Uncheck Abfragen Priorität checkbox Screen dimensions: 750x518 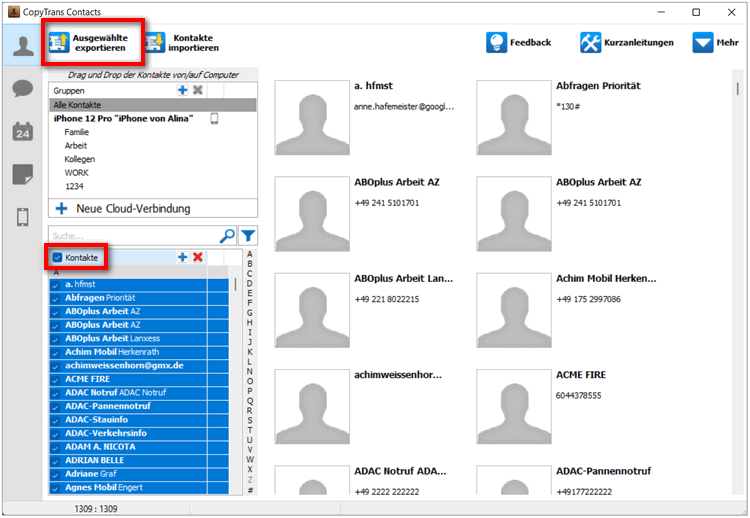pyautogui.click(x=55, y=298)
